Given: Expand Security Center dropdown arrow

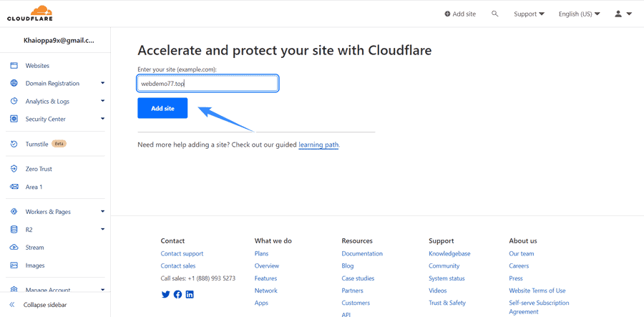Looking at the screenshot, I should [x=102, y=119].
